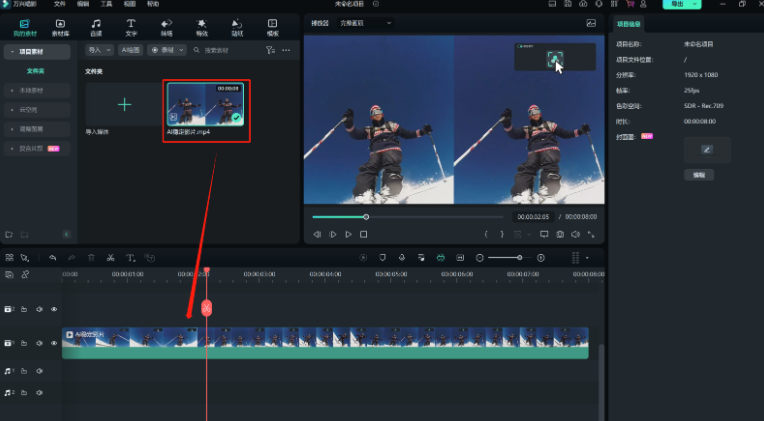Viewport: 764px width, 421px height.
Task: Click the shopping cart icon in title bar
Action: [630, 4]
